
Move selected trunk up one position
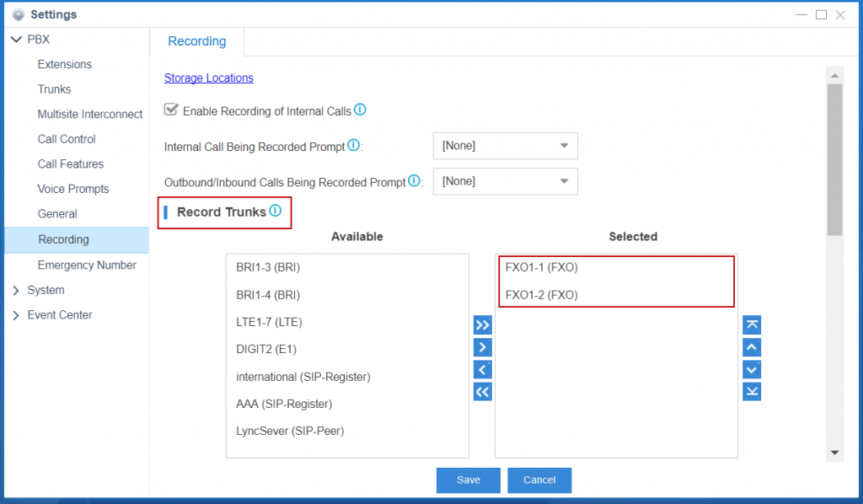click(752, 347)
